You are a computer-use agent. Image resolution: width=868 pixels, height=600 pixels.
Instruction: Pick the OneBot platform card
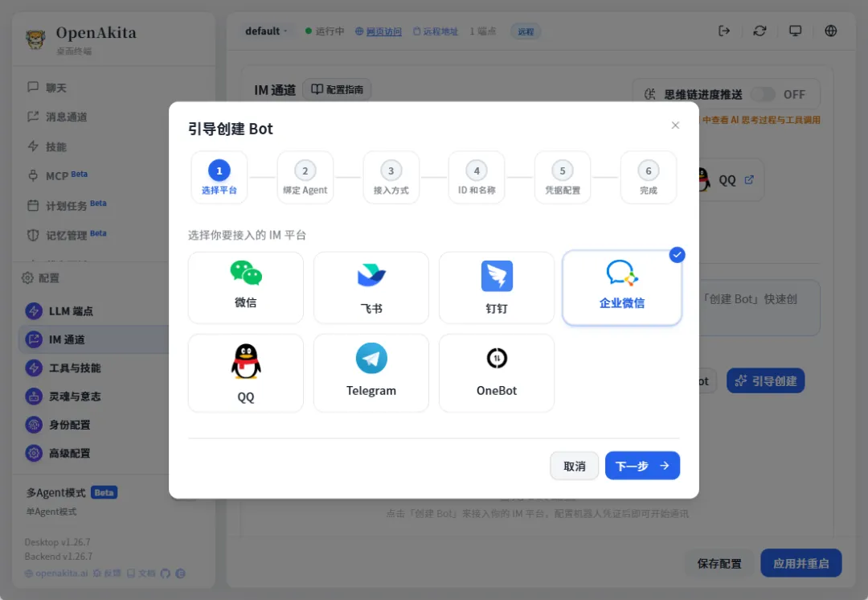tap(497, 373)
